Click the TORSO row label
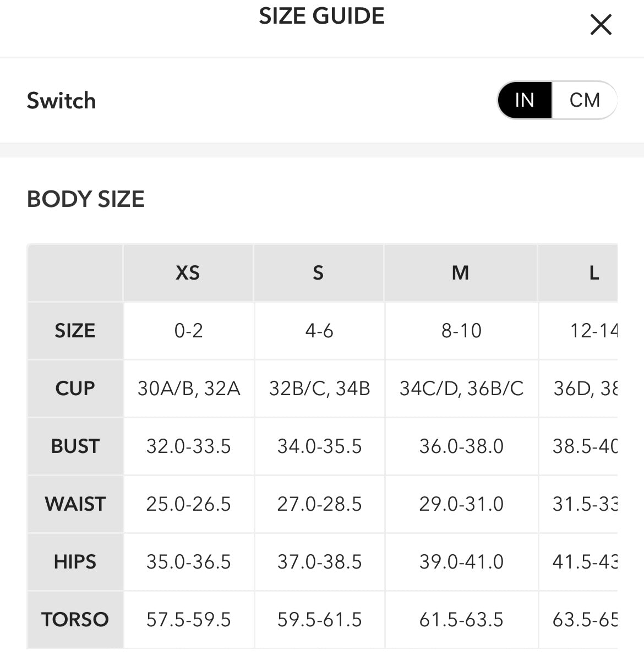 click(75, 620)
